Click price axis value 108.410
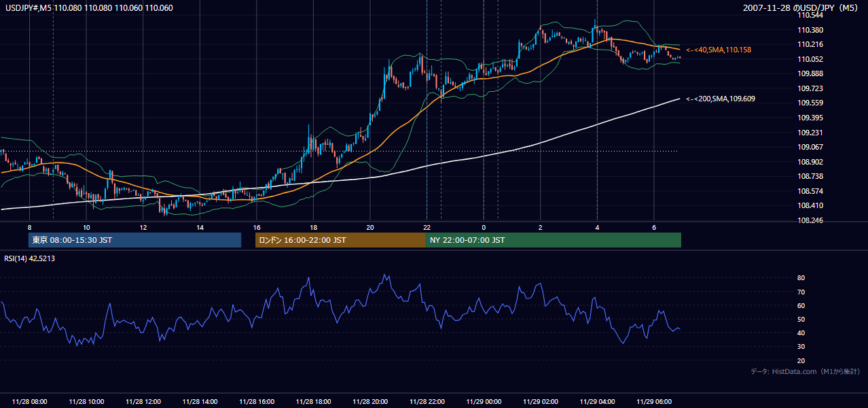The height and width of the screenshot is (408, 868). click(x=811, y=205)
